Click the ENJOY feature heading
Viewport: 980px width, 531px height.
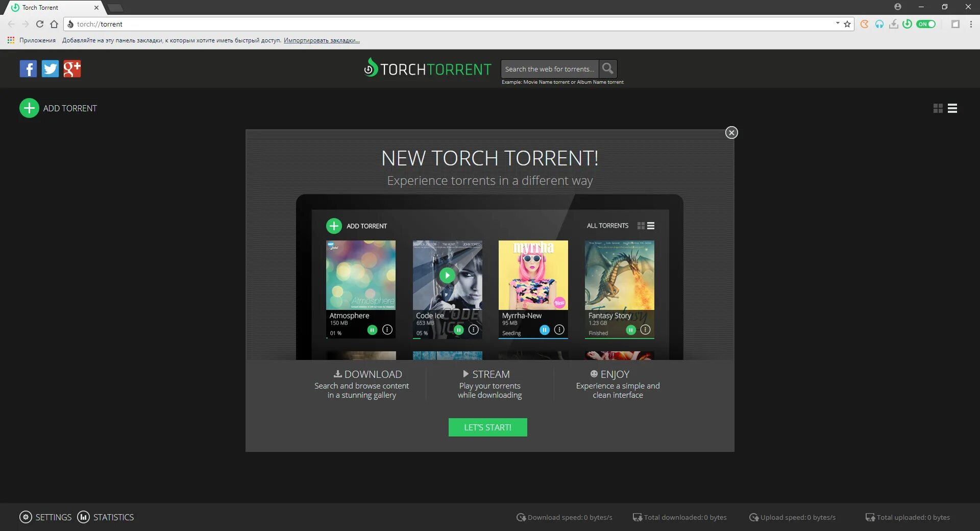pos(610,374)
